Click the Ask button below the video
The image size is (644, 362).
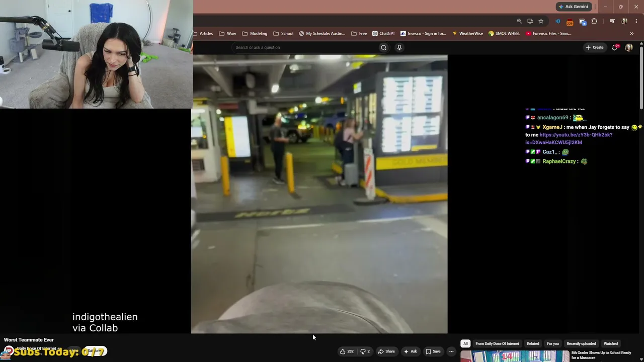tap(410, 351)
